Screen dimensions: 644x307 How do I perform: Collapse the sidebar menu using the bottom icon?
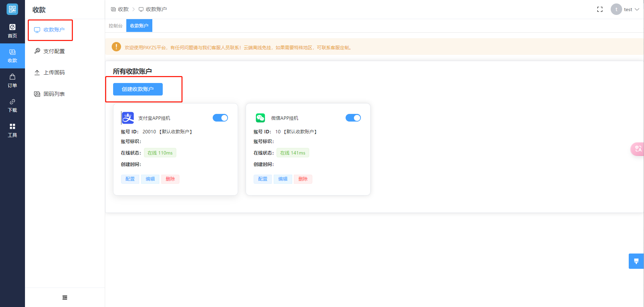65,298
